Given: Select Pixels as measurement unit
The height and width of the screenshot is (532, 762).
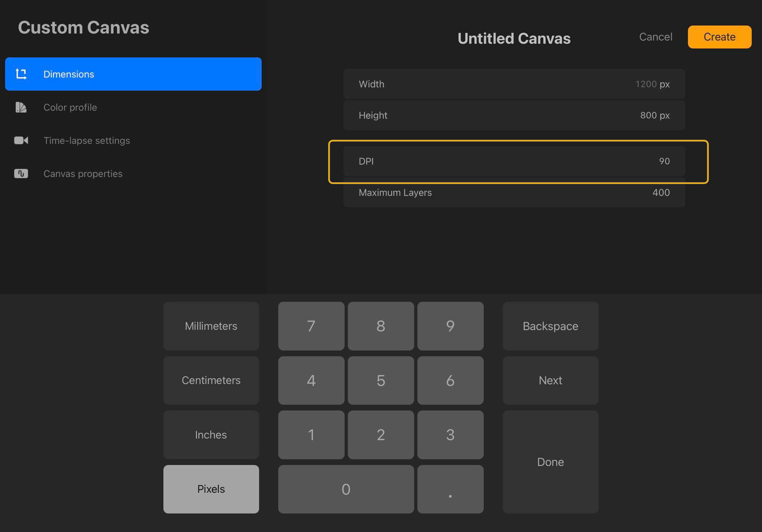Looking at the screenshot, I should click(x=211, y=489).
